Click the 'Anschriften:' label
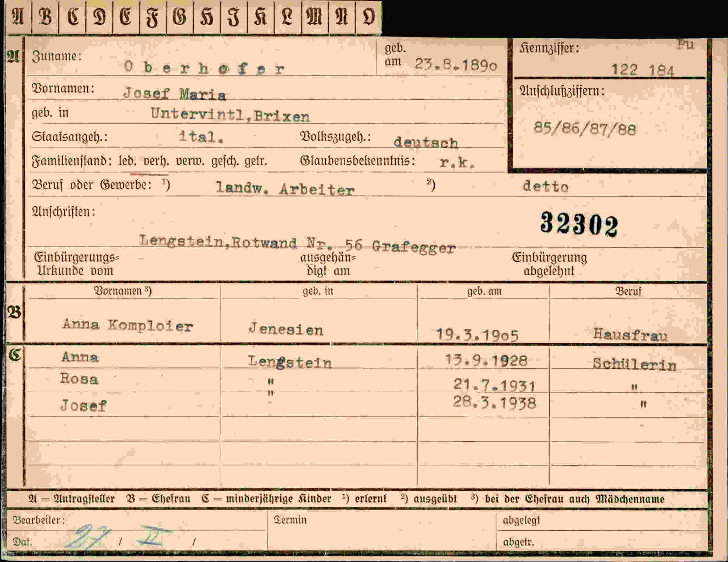This screenshot has width=728, height=562. (63, 212)
